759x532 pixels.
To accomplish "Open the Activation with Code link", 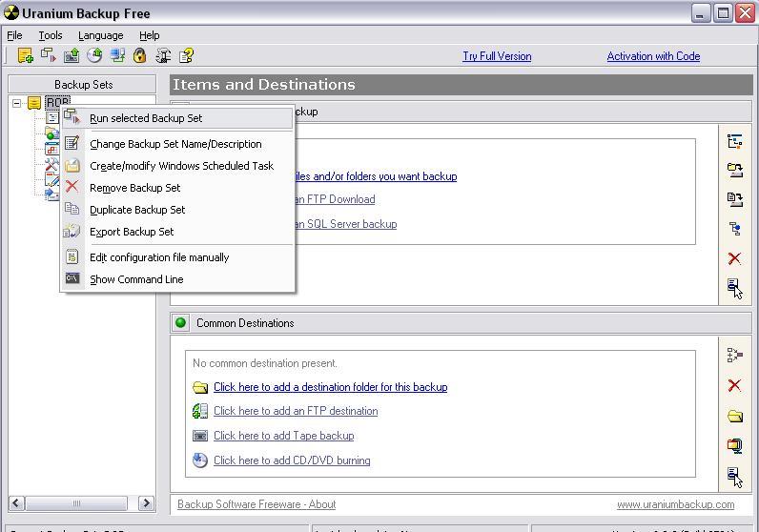I will (653, 56).
